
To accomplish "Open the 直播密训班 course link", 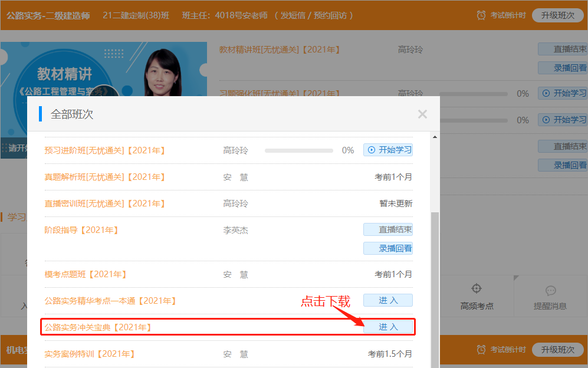I will coord(105,203).
